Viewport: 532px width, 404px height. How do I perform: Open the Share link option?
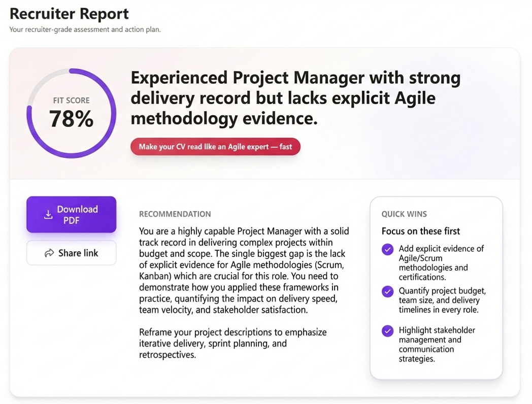point(71,253)
